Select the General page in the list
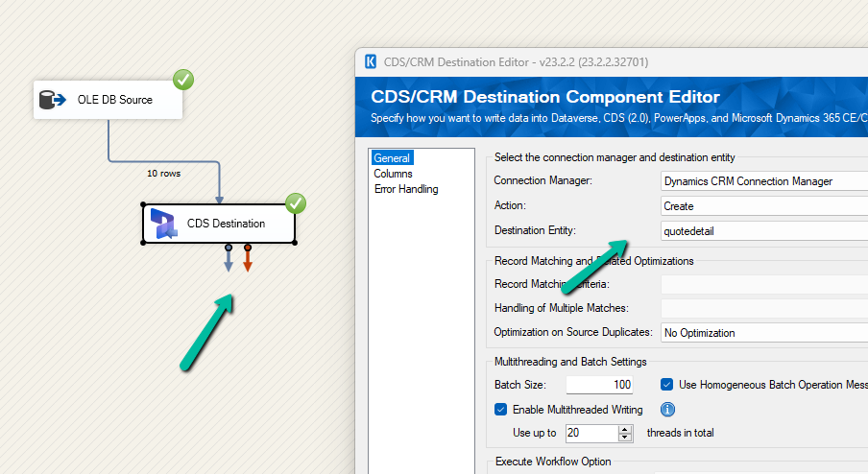The image size is (868, 474). click(x=392, y=158)
